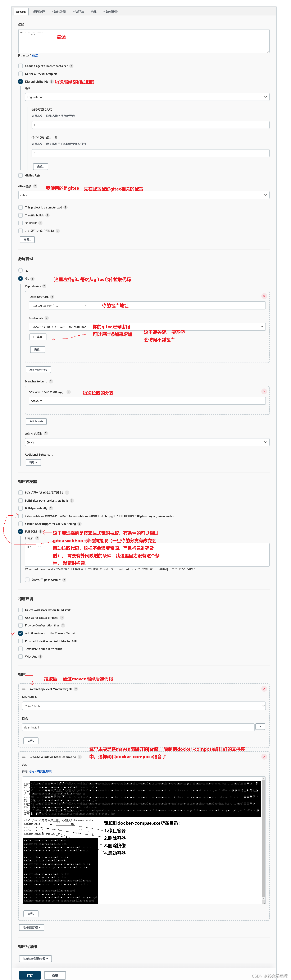The height and width of the screenshot is (980, 291).
Task: Show help for This project is parameterized
Action: pos(65,207)
